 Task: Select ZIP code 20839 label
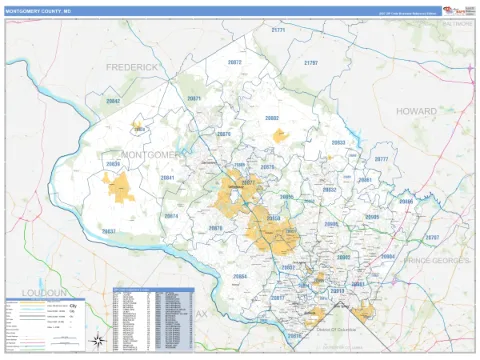click(113, 164)
